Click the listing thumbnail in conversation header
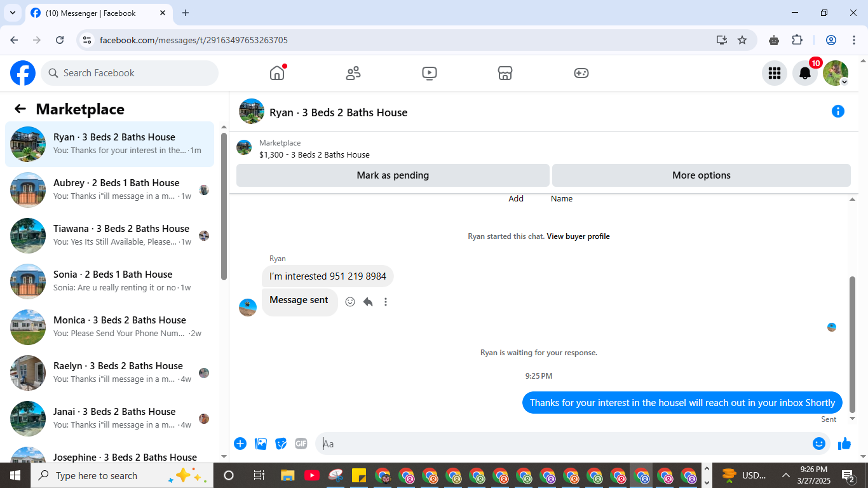This screenshot has width=868, height=488. (x=252, y=111)
